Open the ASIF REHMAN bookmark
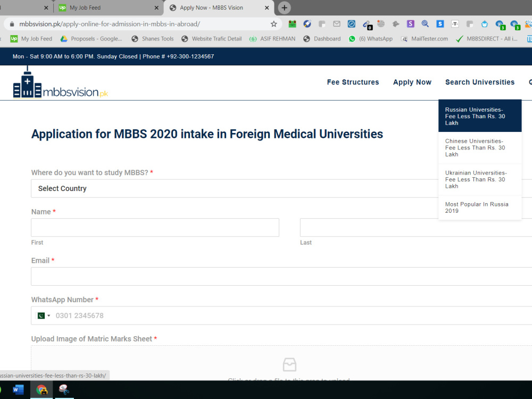Viewport: 532px width, 399px height. pos(272,39)
